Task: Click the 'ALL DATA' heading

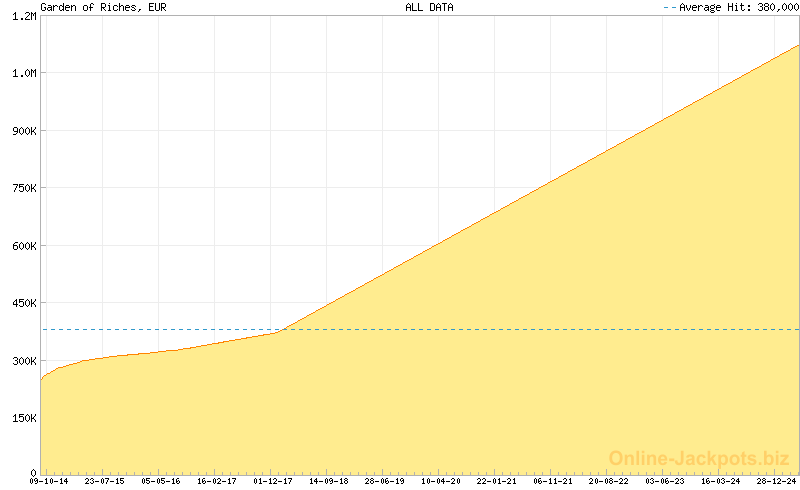Action: tap(429, 7)
